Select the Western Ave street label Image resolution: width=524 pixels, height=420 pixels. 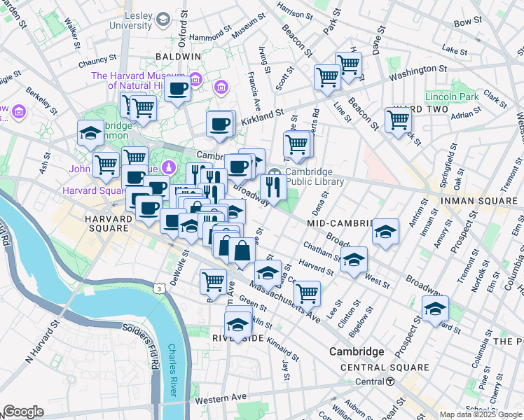coord(221,398)
